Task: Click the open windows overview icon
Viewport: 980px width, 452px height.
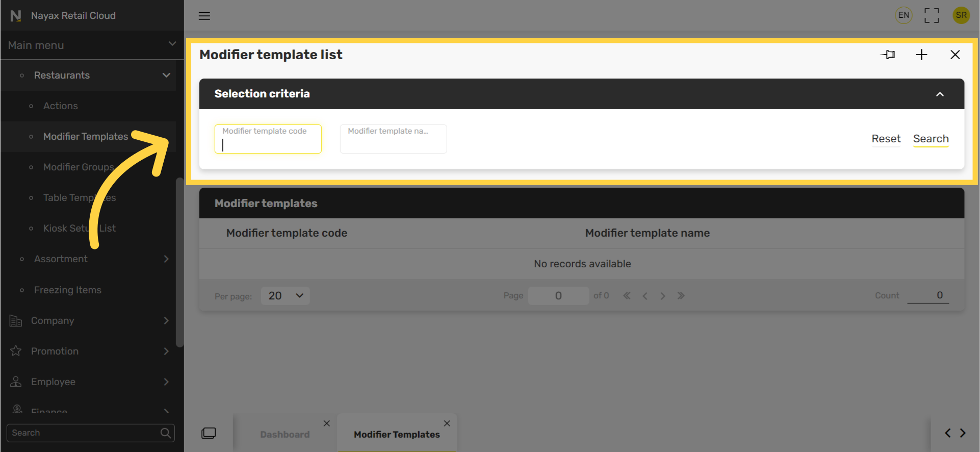Action: 209,433
